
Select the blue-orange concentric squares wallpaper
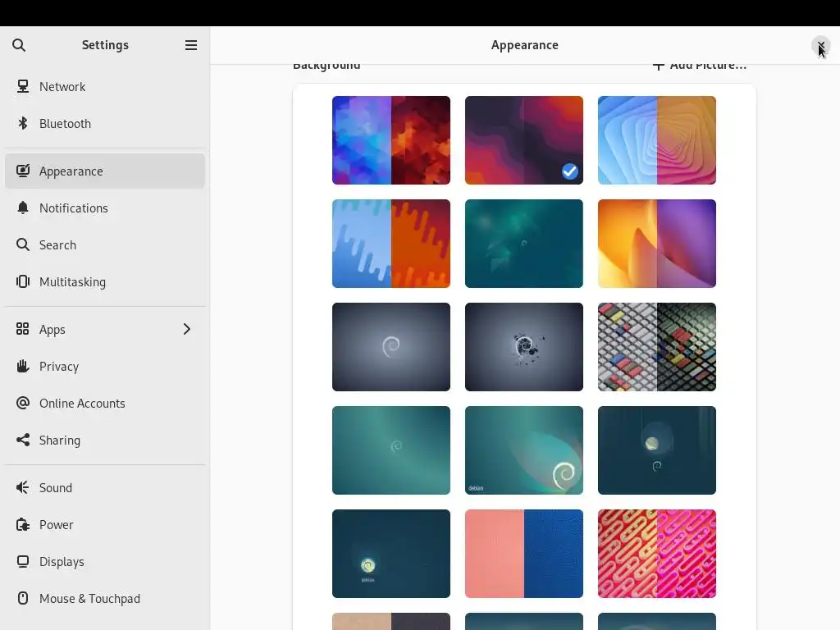point(657,140)
